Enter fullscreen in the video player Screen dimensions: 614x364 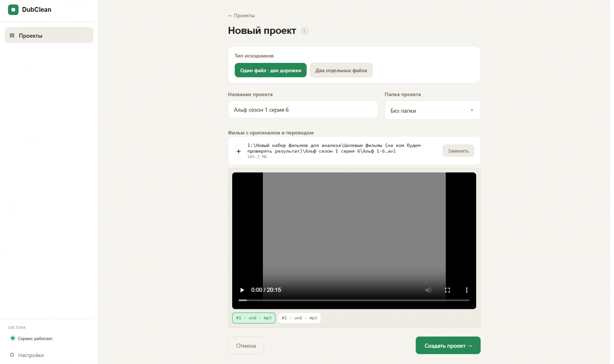coord(448,290)
